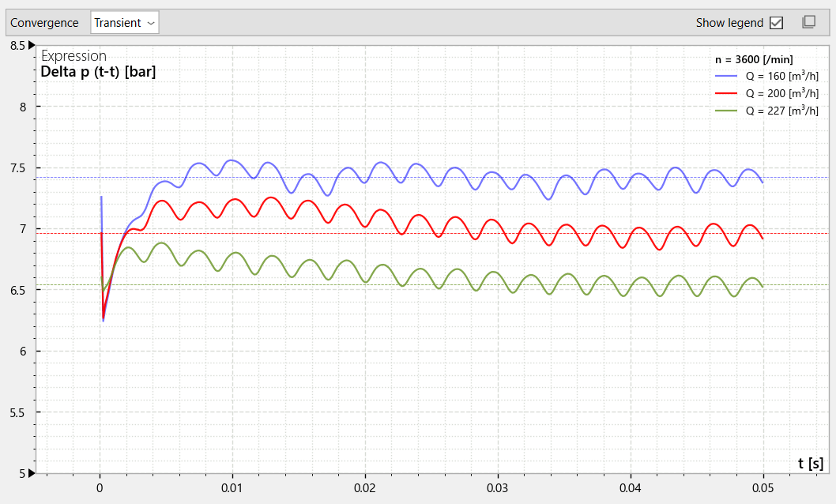Click the green Q = 227 legend line
The width and height of the screenshot is (836, 504).
(x=726, y=111)
